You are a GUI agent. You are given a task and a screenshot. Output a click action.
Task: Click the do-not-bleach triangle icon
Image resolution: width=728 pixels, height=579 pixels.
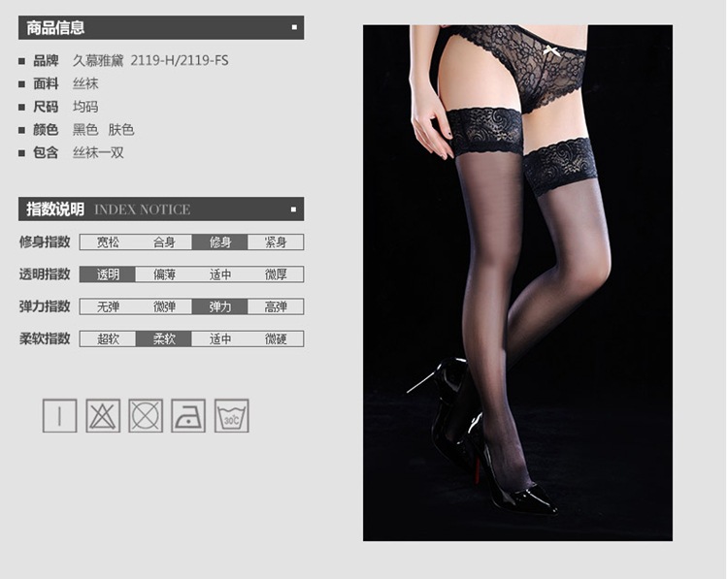point(103,415)
